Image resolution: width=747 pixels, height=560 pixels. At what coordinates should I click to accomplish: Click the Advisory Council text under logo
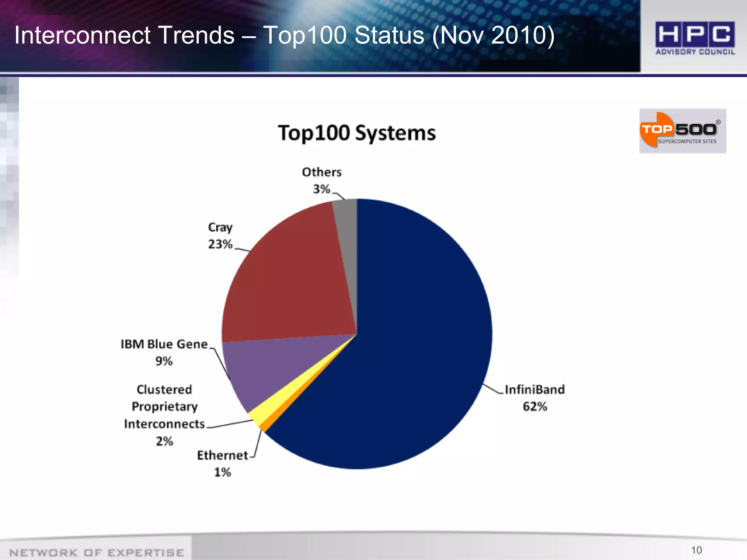click(695, 52)
